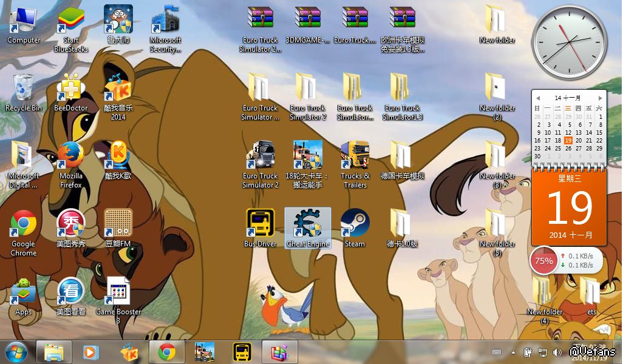Go to next month in calendar gadget
623x364 pixels.
pos(601,98)
